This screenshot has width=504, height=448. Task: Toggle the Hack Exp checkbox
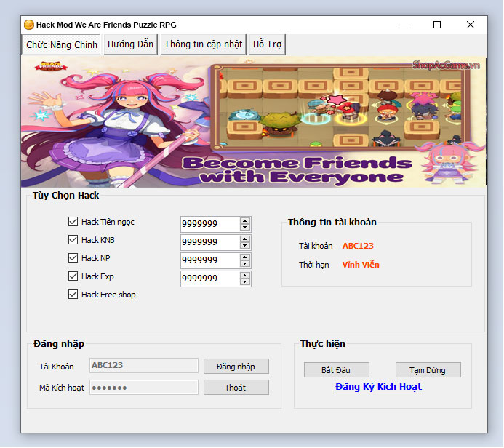click(73, 276)
